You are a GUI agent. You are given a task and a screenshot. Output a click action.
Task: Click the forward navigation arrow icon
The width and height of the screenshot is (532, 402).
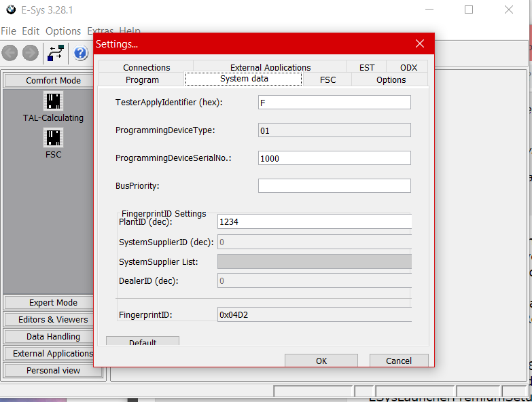31,53
